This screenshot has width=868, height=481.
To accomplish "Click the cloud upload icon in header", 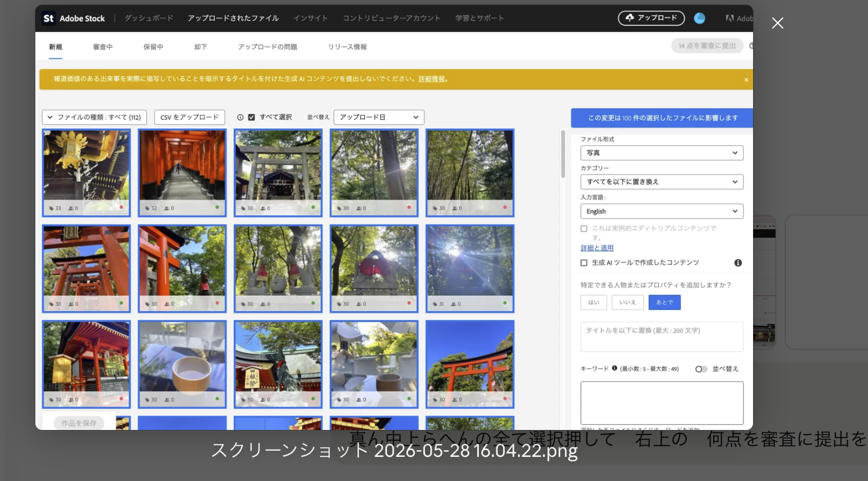I will (x=630, y=18).
